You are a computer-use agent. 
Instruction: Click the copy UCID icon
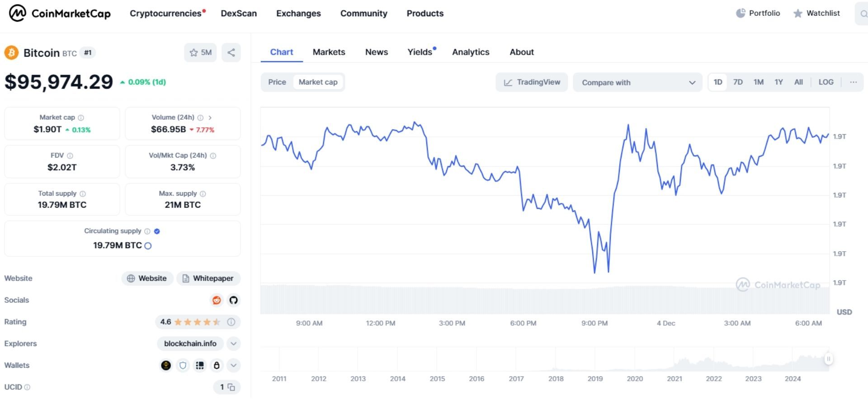tap(231, 388)
